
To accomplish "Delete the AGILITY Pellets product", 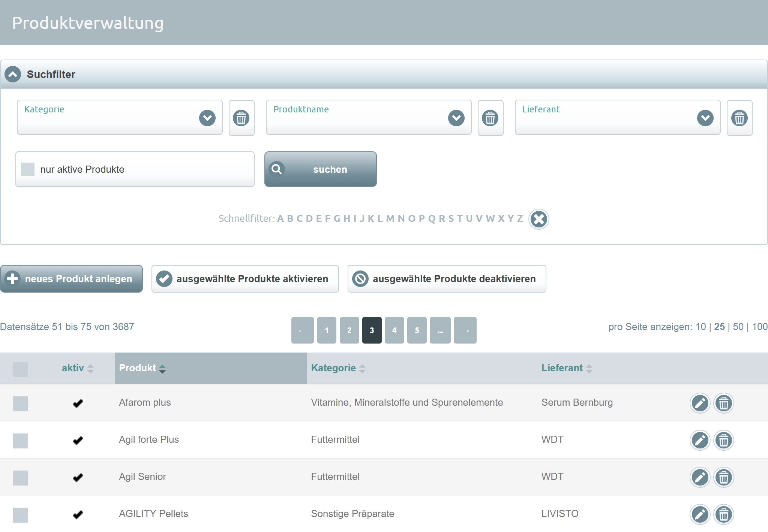I will [723, 514].
